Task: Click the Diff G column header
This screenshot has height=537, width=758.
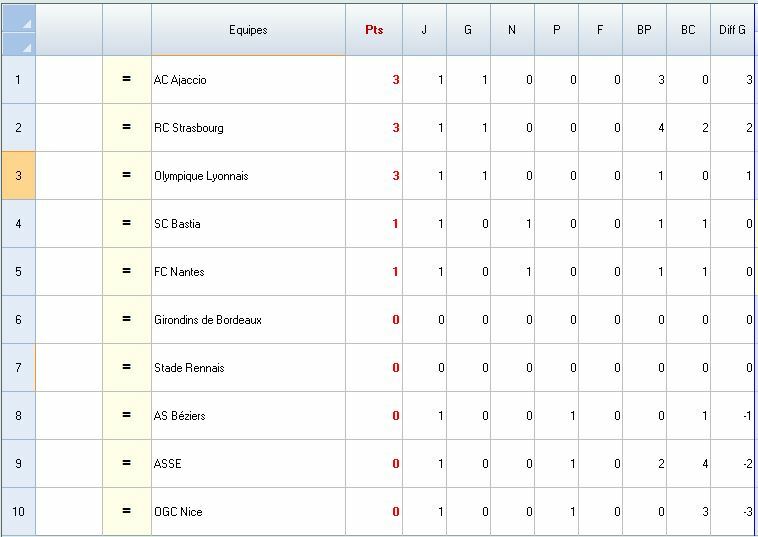Action: pyautogui.click(x=733, y=30)
